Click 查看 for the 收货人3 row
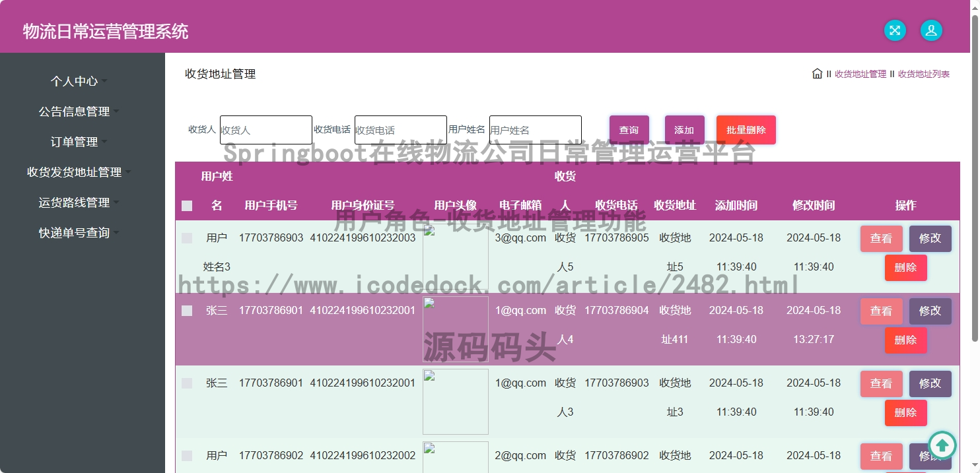The width and height of the screenshot is (980, 473). [x=882, y=384]
